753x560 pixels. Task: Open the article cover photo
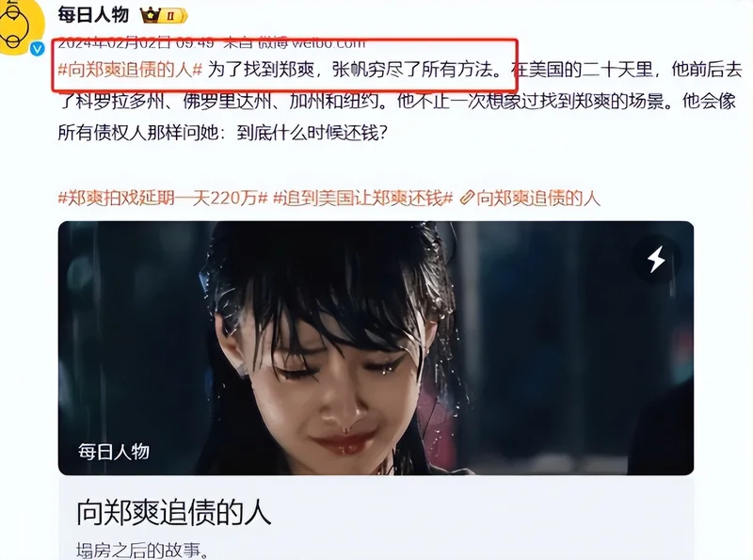(x=376, y=348)
